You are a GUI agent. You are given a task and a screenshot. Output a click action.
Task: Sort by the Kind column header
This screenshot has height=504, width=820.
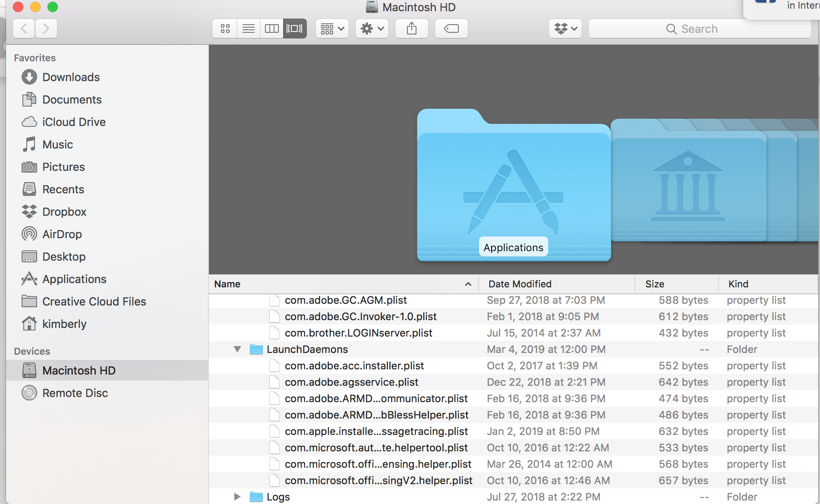[x=768, y=284]
